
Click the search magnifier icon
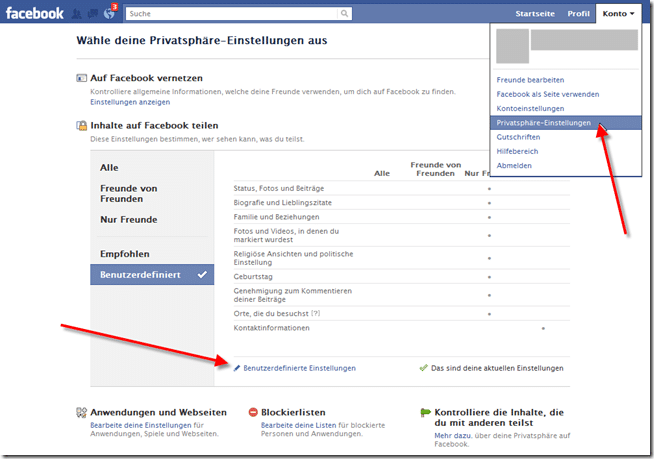pyautogui.click(x=344, y=13)
